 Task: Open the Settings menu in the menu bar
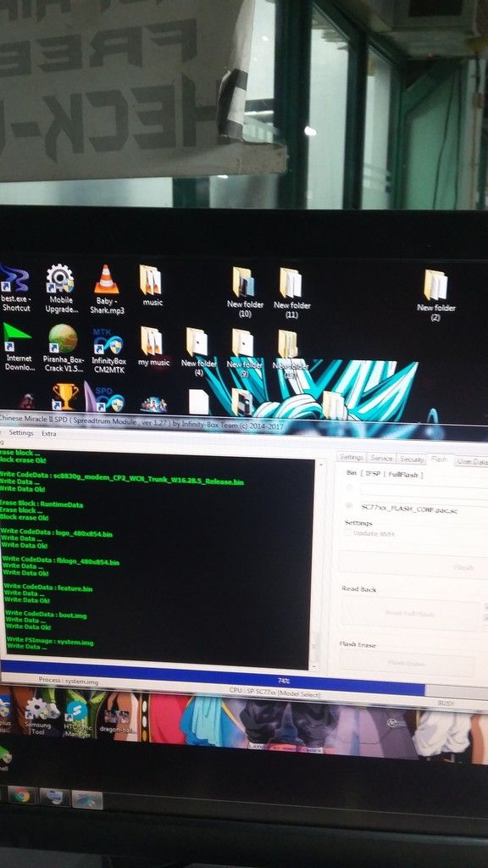tap(21, 433)
